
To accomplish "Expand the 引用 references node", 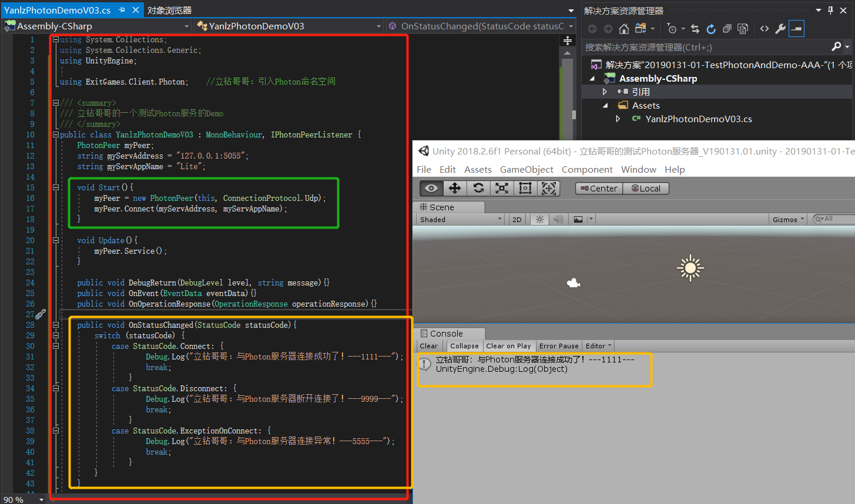I will [x=605, y=92].
